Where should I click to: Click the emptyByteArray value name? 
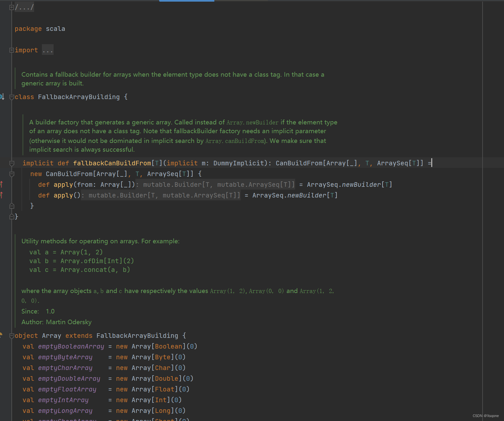tap(65, 357)
